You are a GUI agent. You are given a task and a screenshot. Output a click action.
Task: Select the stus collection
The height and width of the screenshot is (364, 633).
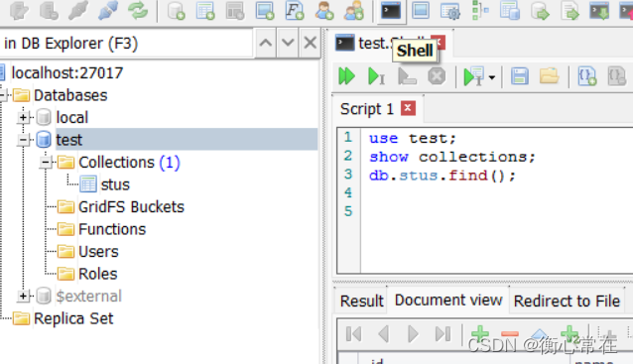coord(115,184)
